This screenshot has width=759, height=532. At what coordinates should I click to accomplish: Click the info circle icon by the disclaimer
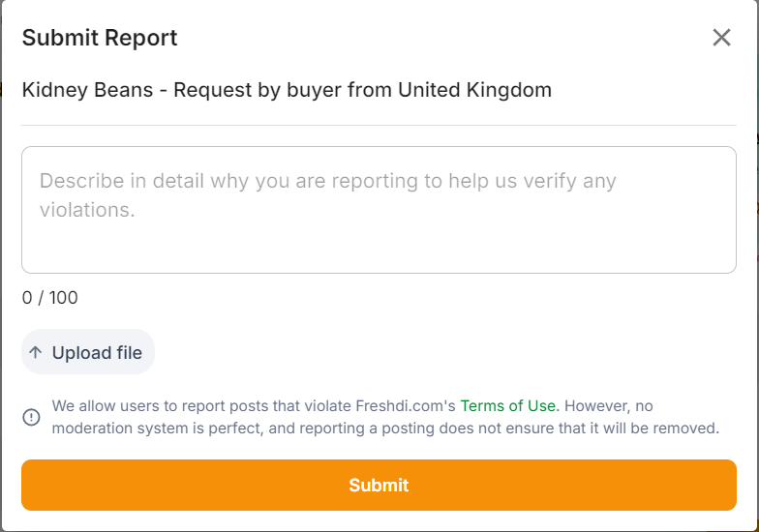pos(31,417)
